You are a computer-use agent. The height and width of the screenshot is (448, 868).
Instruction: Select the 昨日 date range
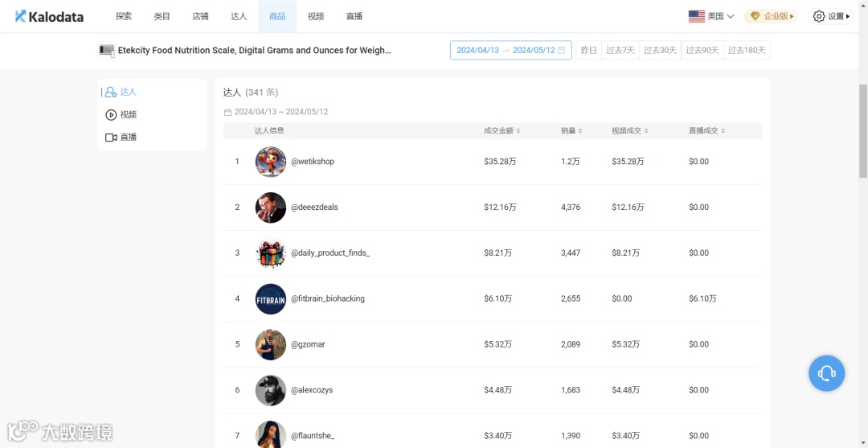point(588,51)
